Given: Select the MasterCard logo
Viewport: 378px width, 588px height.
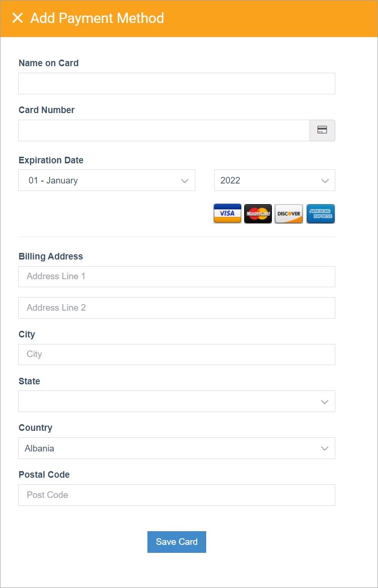Looking at the screenshot, I should point(258,214).
